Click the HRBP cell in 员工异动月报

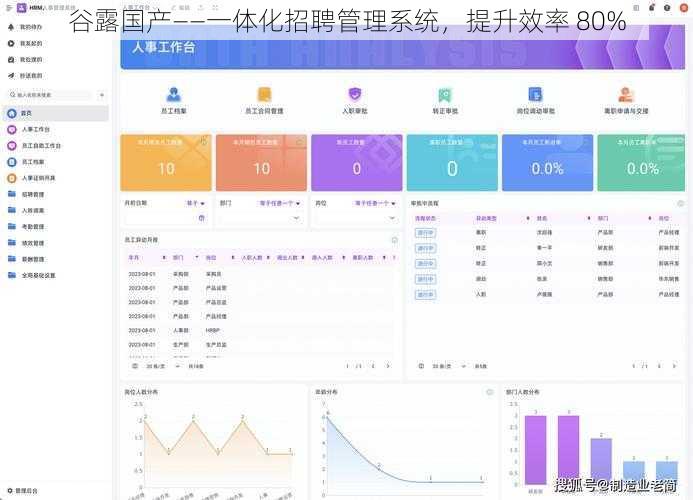(213, 330)
